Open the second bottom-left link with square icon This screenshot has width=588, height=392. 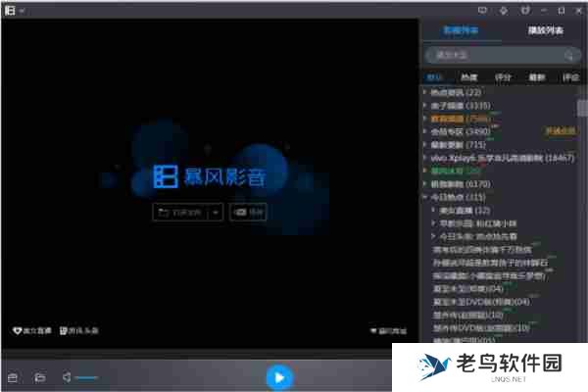coord(78,331)
